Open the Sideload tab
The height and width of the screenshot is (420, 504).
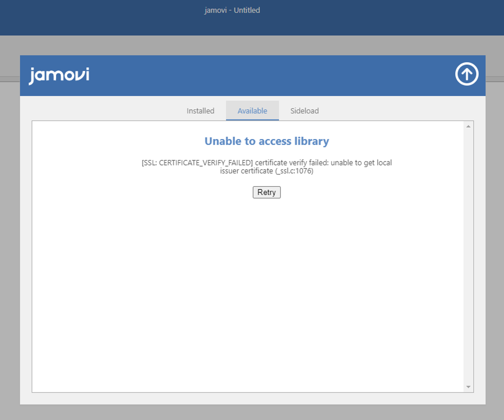pos(304,111)
